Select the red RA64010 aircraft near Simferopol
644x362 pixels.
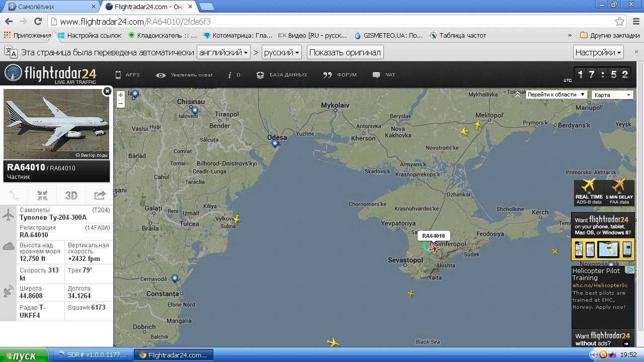[x=434, y=248]
